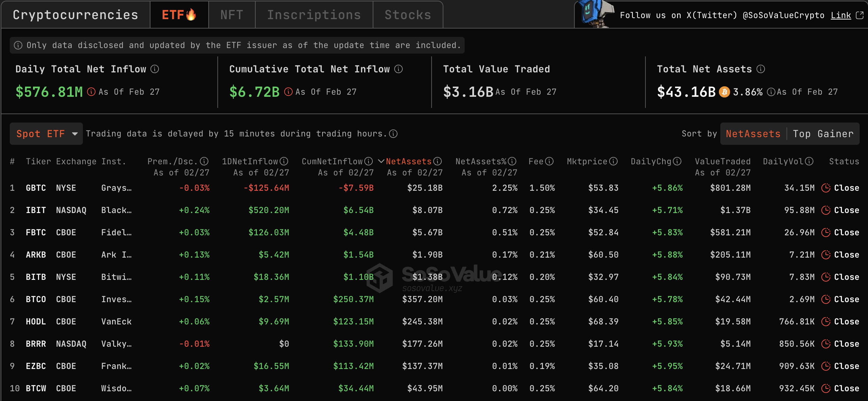Click info icon next to Total Net Assets
Screen dimensions: 868x401
point(761,69)
